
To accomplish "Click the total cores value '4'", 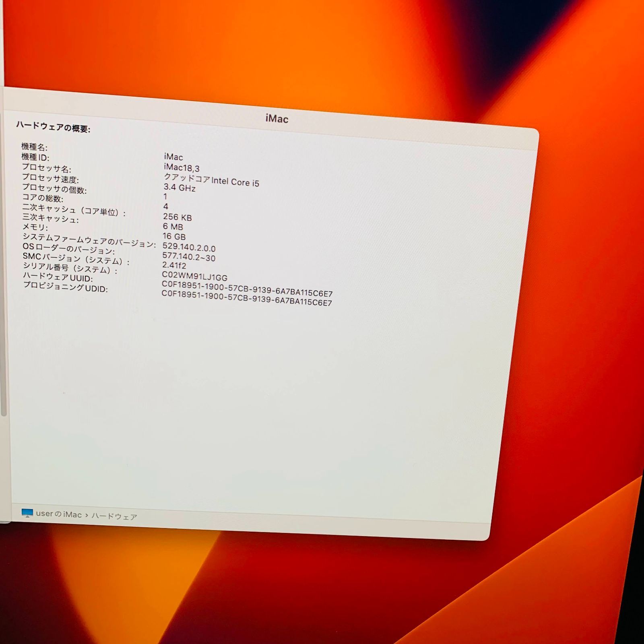I will click(x=165, y=206).
